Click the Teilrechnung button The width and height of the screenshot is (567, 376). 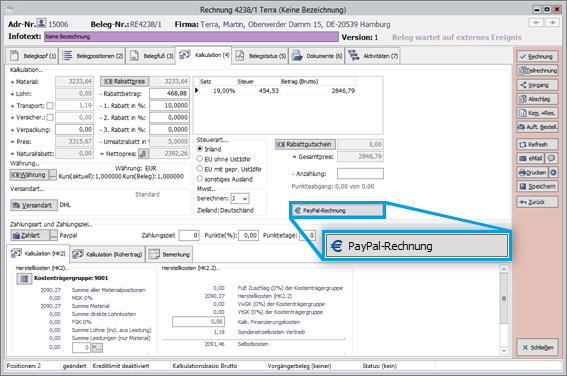click(537, 70)
